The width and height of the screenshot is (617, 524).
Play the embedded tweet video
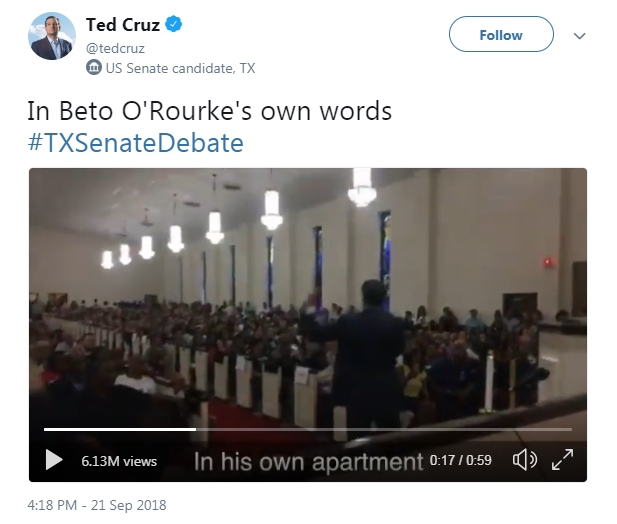pyautogui.click(x=54, y=459)
